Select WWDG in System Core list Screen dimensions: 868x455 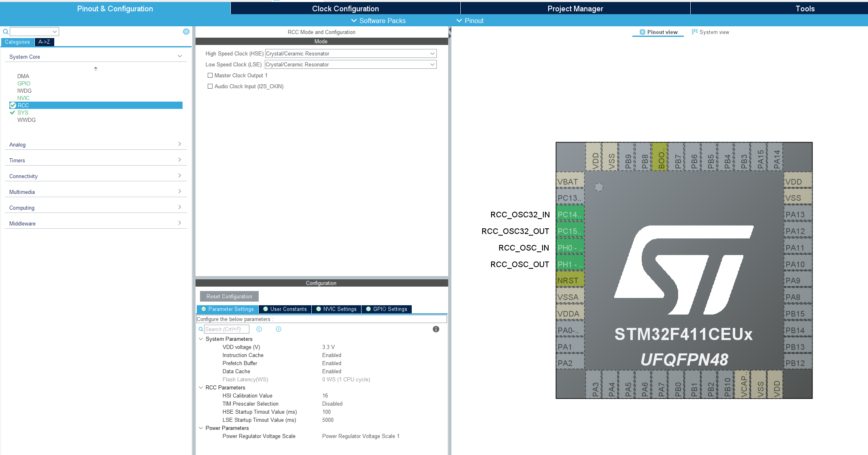pyautogui.click(x=26, y=120)
